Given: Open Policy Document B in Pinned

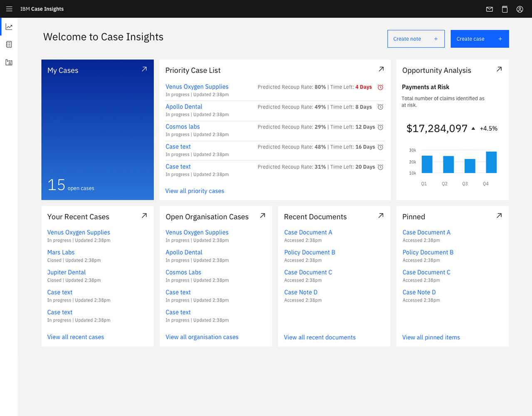Looking at the screenshot, I should pyautogui.click(x=428, y=252).
